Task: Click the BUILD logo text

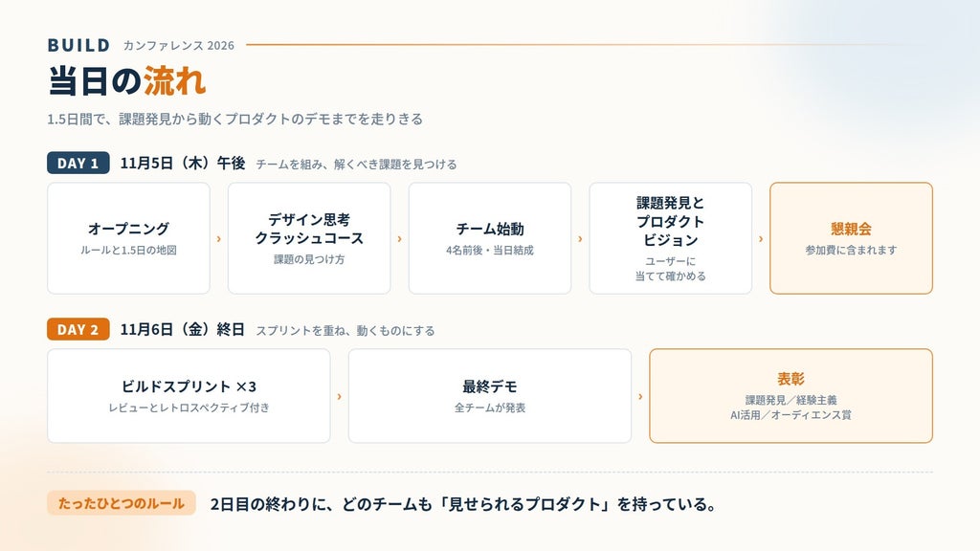Action: coord(78,45)
